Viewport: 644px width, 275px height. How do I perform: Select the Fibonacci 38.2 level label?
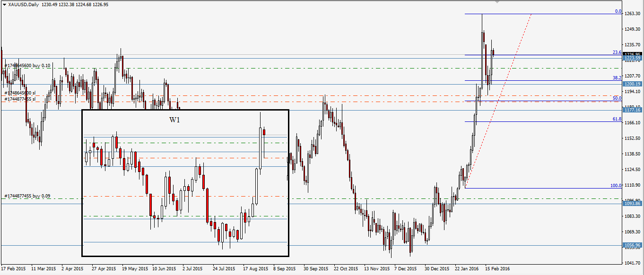[x=617, y=78]
